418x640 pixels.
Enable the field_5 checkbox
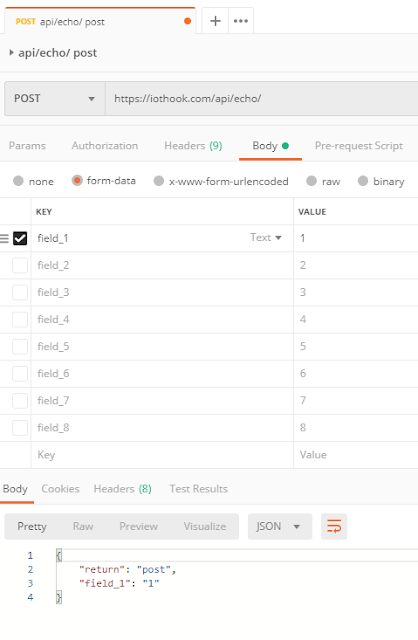point(20,347)
